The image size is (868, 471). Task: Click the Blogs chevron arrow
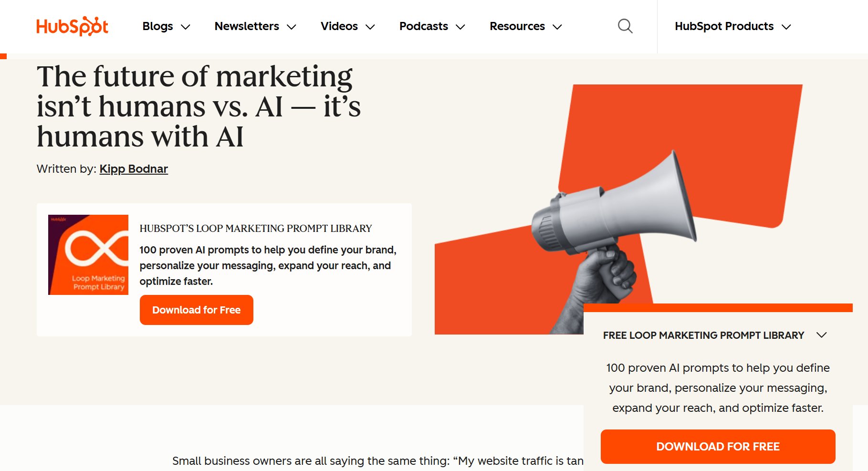coord(186,27)
